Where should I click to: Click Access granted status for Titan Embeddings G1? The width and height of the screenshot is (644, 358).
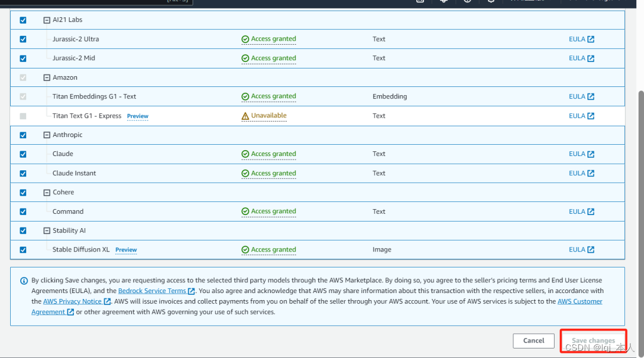click(x=268, y=96)
